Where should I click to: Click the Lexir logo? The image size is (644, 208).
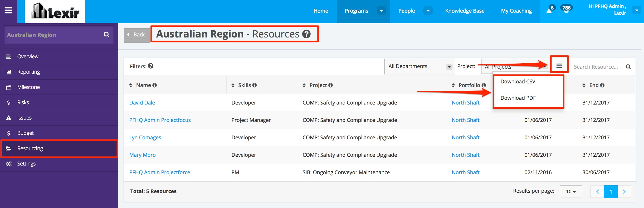coord(55,11)
